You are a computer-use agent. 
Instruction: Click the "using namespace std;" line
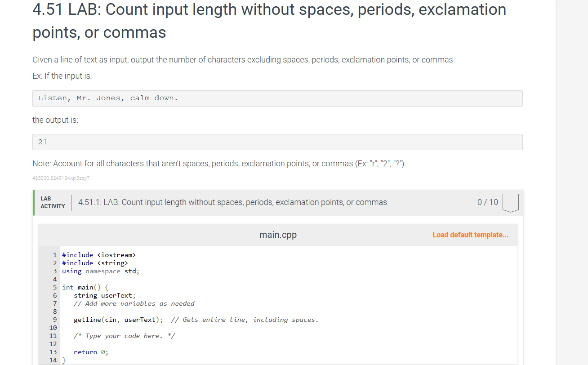point(100,271)
